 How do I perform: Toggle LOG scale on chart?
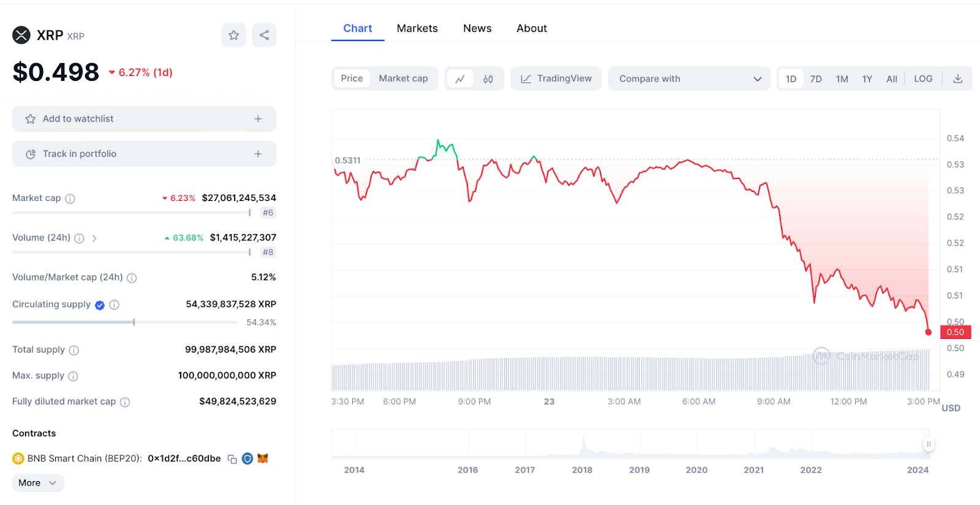click(923, 78)
